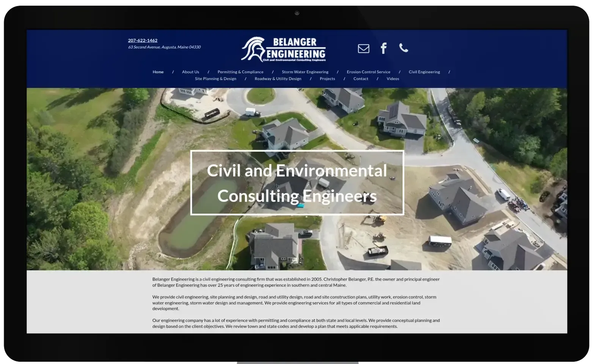
Task: Click the phone handset icon
Action: 404,48
